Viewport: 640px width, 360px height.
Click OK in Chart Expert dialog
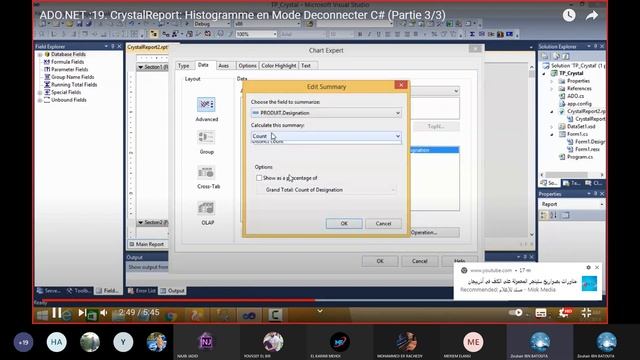(x=380, y=261)
